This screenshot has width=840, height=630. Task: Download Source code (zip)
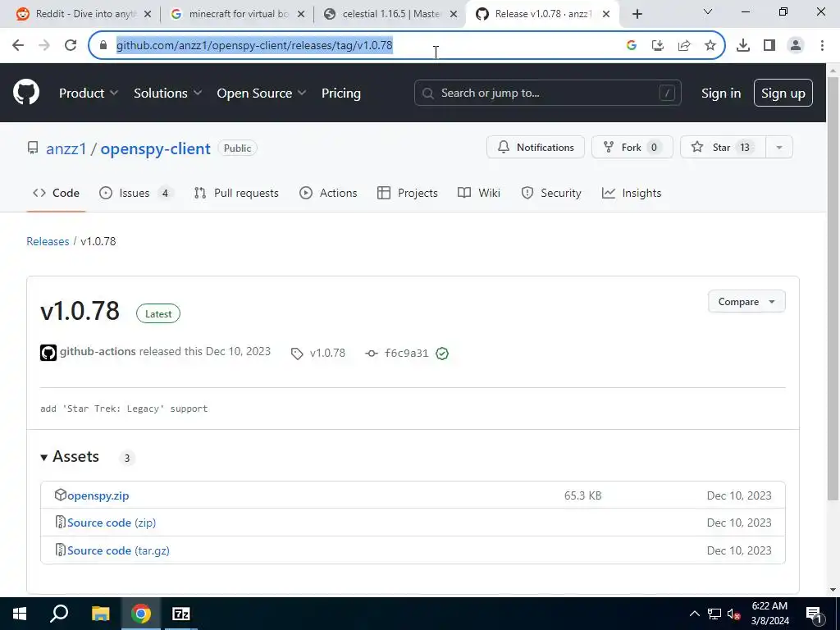click(x=112, y=523)
